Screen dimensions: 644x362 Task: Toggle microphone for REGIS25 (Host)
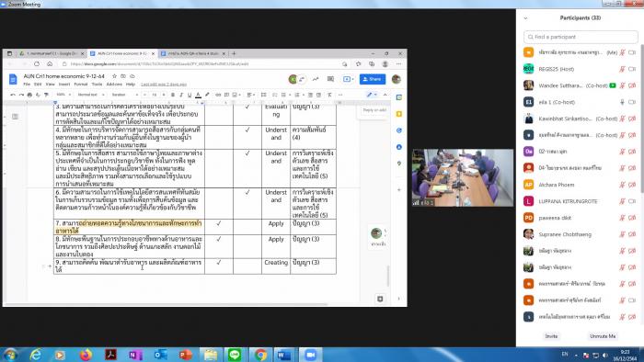coord(623,69)
